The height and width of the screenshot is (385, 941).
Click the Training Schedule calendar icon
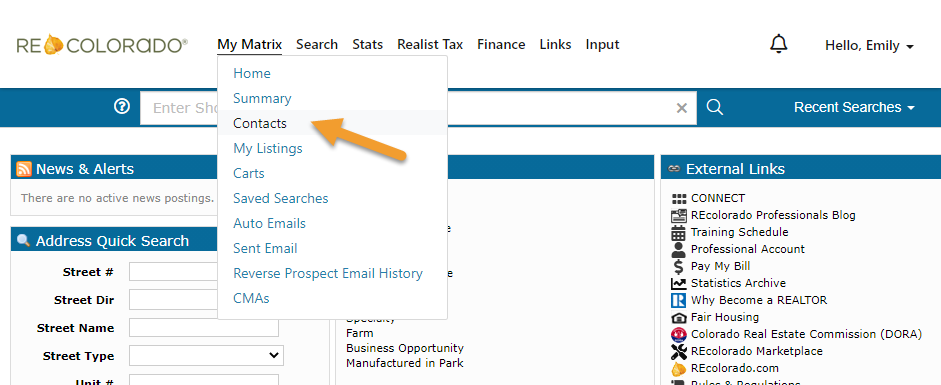pos(678,233)
